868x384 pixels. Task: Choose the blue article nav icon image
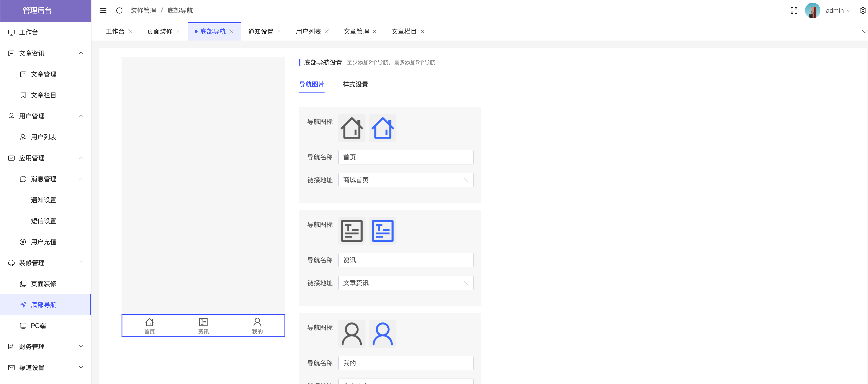(x=383, y=231)
